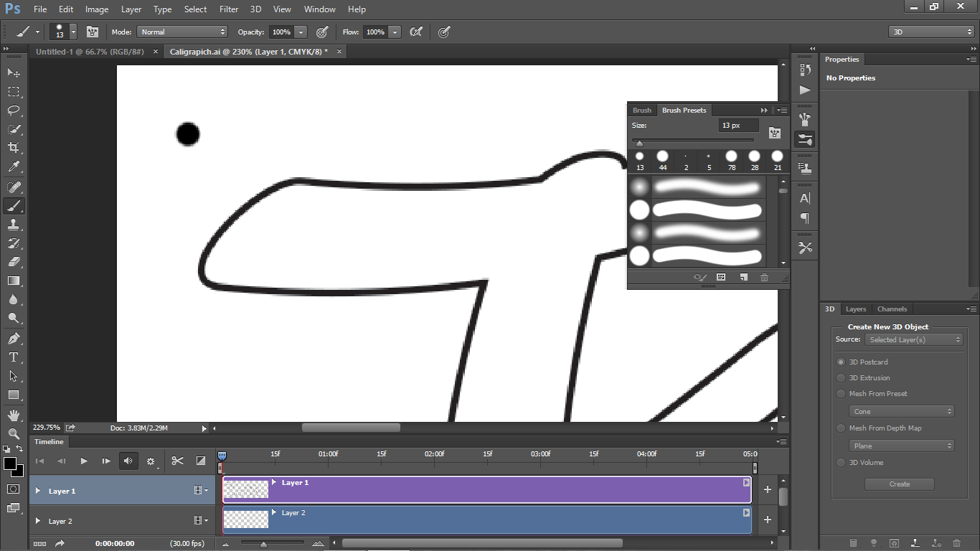Select the Crop tool

[x=13, y=148]
